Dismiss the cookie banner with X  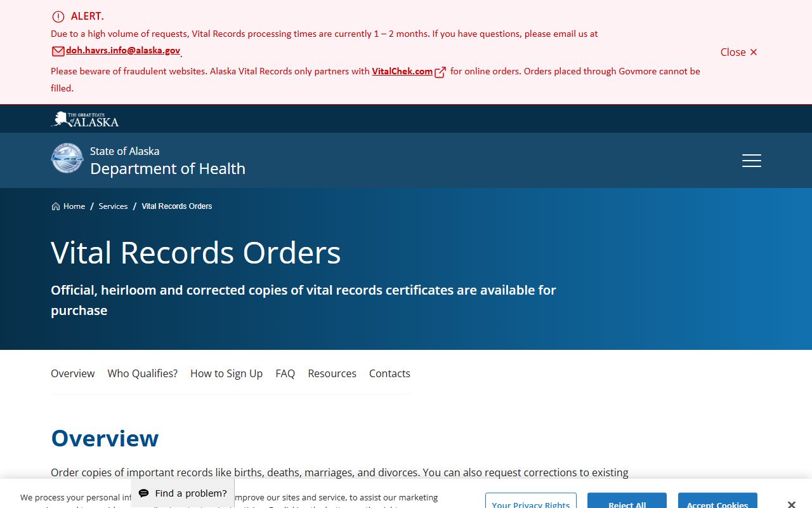[791, 505]
